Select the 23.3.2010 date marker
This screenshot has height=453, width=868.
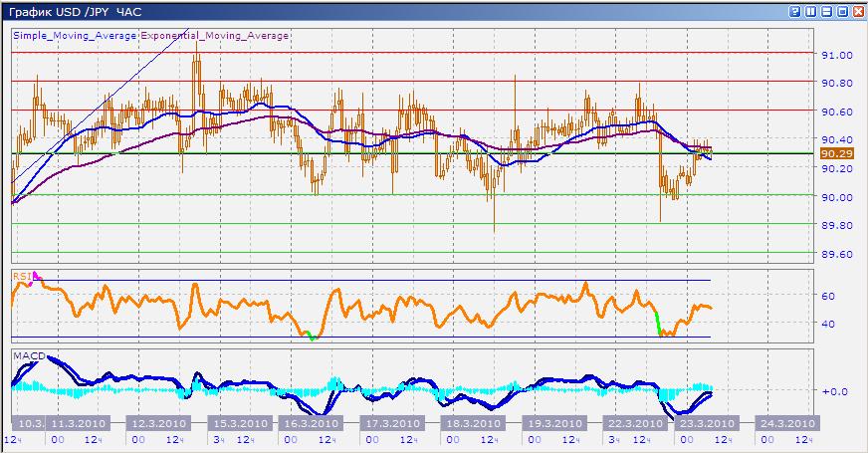(x=707, y=424)
